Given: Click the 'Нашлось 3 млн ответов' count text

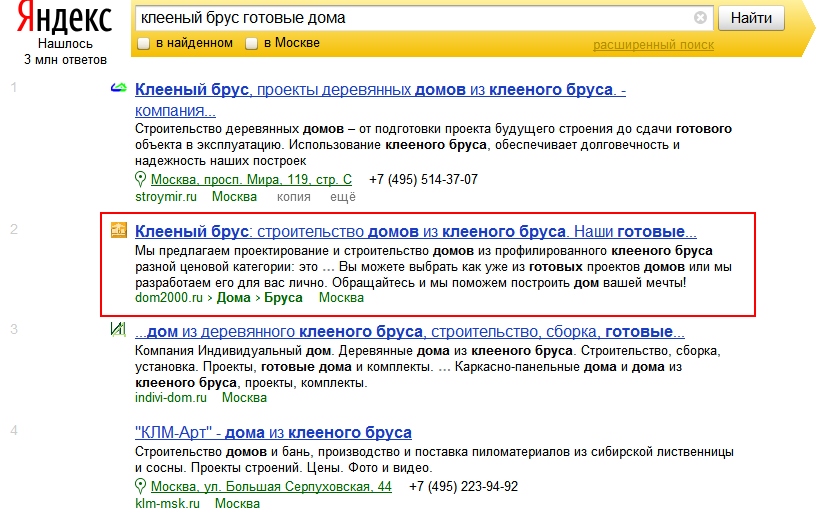Looking at the screenshot, I should coord(65,52).
